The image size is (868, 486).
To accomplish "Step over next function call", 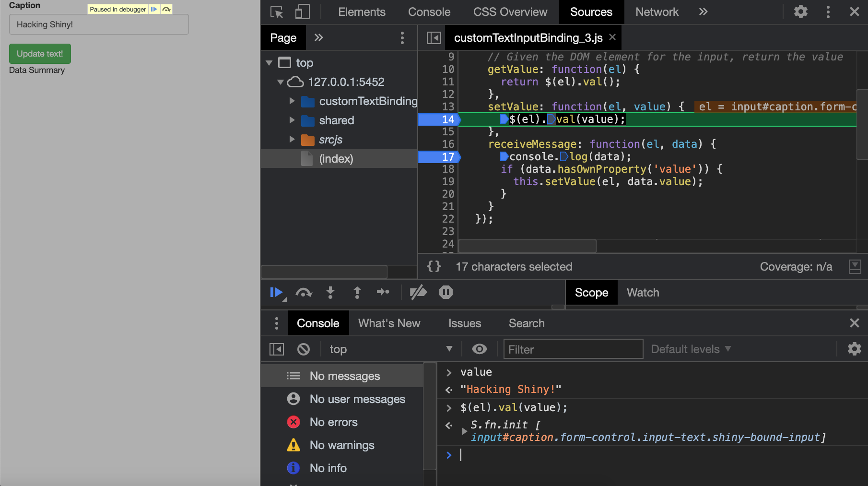I will 304,292.
